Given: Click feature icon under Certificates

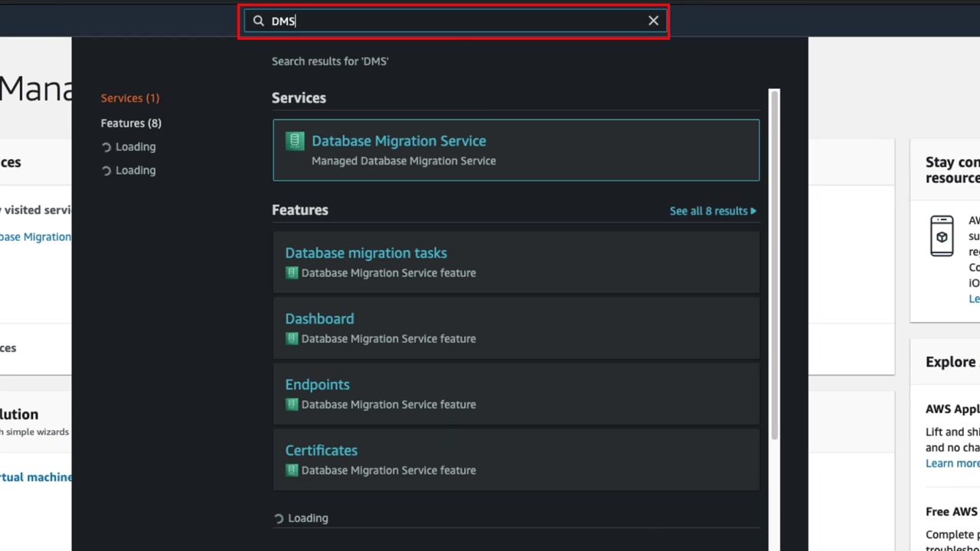Looking at the screenshot, I should pos(292,471).
